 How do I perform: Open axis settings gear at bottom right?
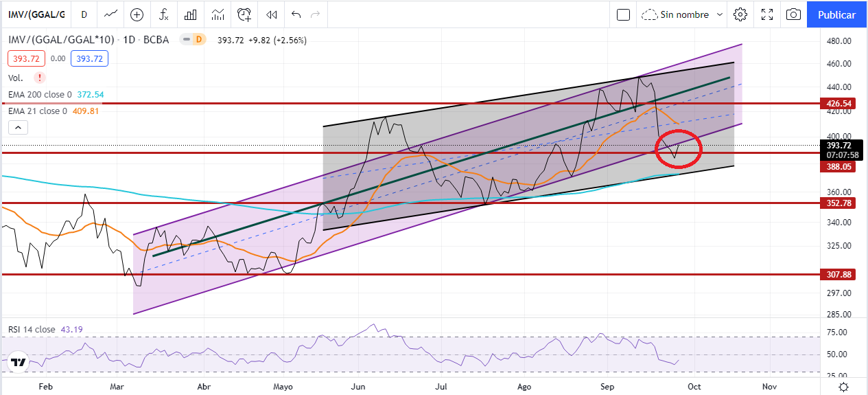click(843, 387)
